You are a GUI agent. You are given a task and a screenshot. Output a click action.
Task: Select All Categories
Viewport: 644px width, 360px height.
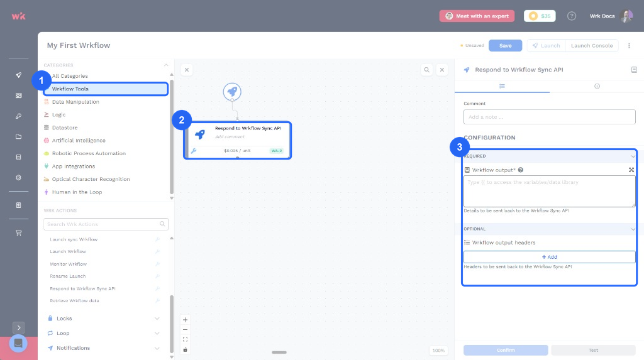tap(70, 76)
